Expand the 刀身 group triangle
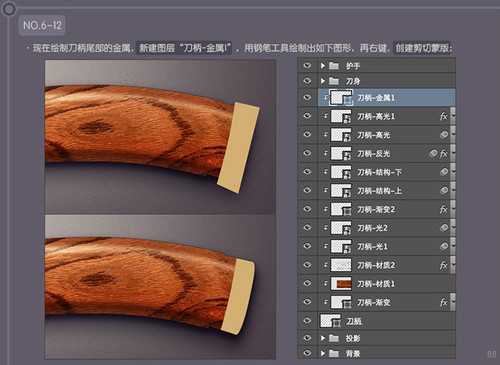 point(323,81)
